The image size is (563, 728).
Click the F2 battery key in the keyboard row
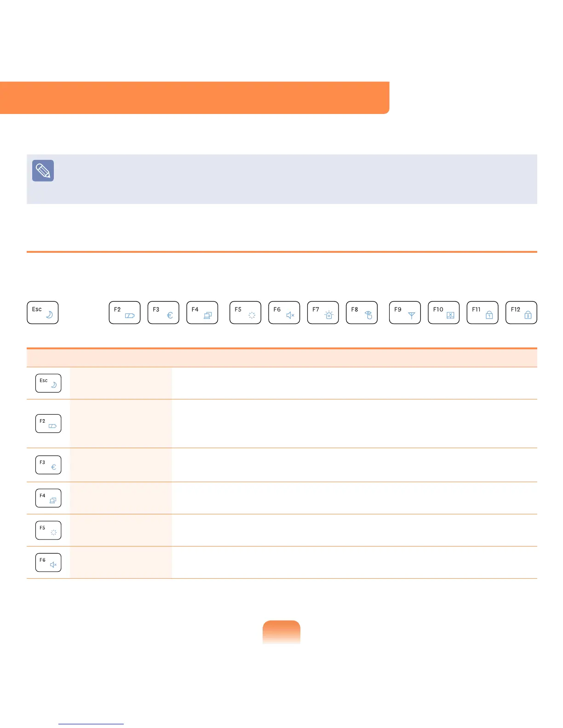[x=125, y=313]
